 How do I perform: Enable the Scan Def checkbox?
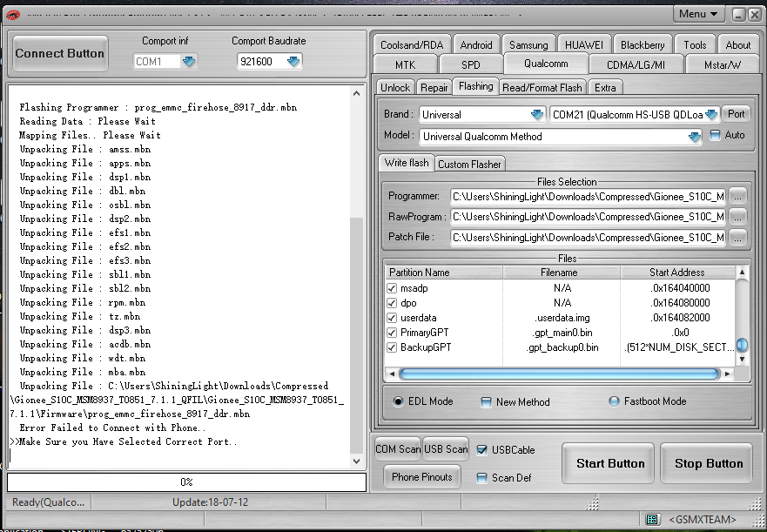pos(481,478)
